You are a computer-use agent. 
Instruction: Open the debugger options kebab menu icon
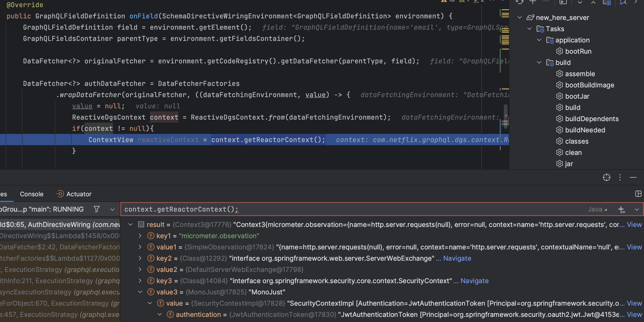(x=620, y=177)
